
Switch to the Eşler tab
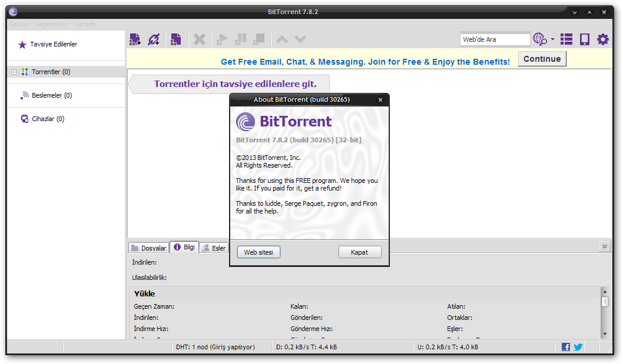[214, 248]
